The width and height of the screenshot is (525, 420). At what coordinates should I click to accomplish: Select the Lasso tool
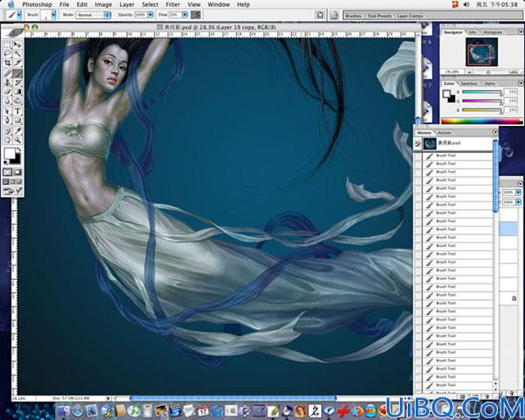(x=7, y=53)
